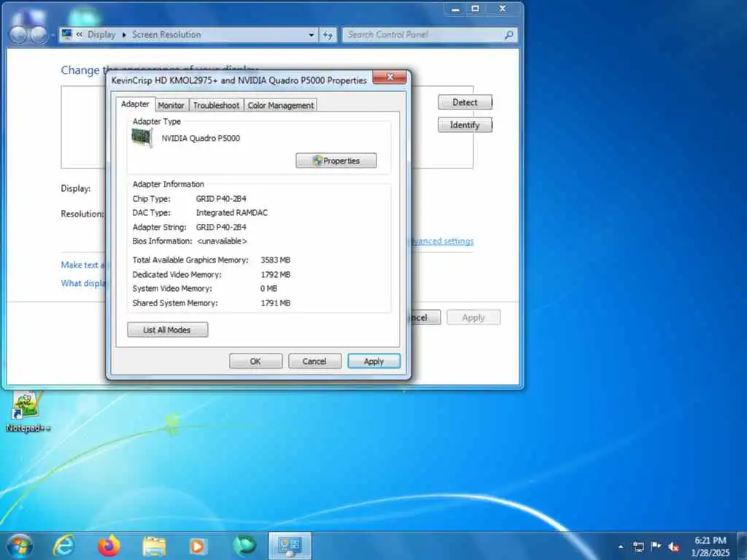Viewport: 747px width, 560px height.
Task: Select the '<unavailable>' Bios Information value
Action: coord(222,241)
